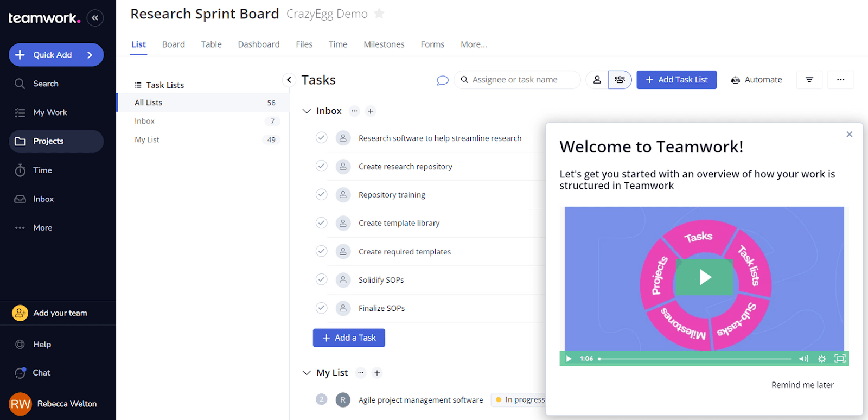Filter tasks by single assignee icon
868x420 pixels.
597,80
